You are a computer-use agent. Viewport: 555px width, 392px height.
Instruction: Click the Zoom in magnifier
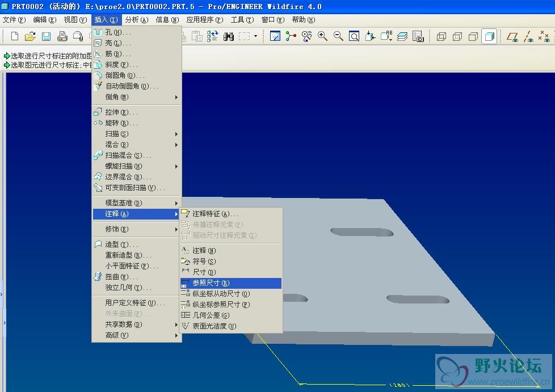[x=322, y=36]
